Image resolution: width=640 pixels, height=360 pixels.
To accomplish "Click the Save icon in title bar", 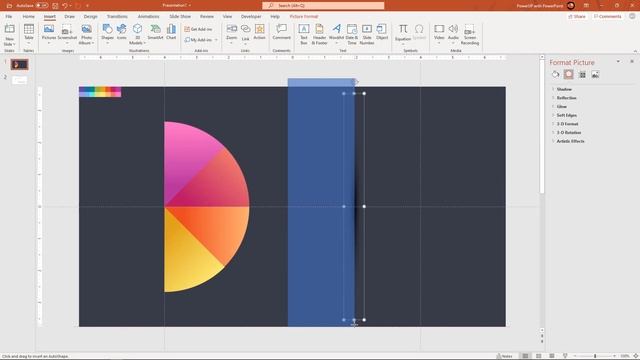I will [55, 6].
